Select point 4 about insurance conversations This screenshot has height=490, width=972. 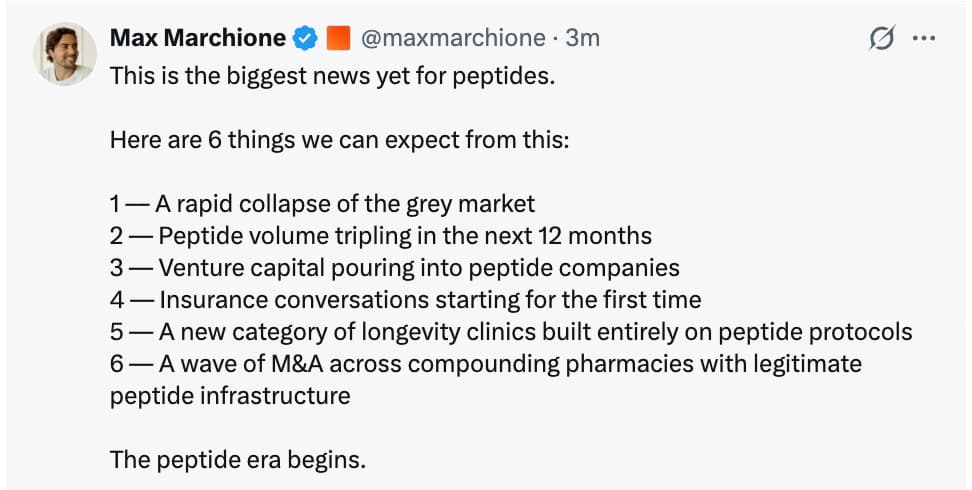pos(405,300)
